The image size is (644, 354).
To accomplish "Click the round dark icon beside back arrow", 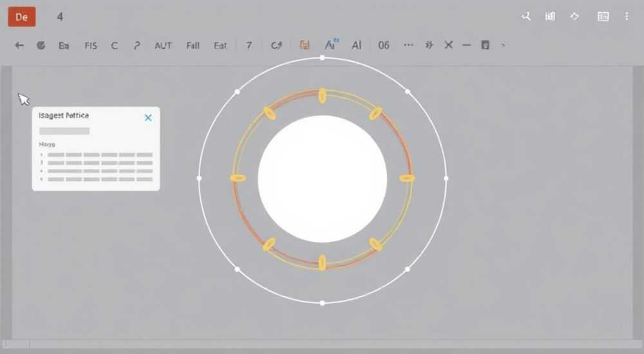I will pyautogui.click(x=41, y=45).
